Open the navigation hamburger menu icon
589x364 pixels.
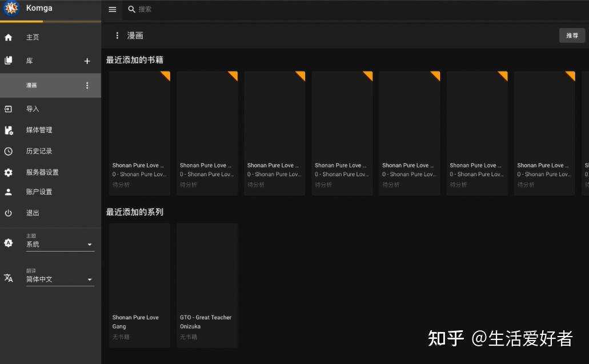tap(112, 9)
